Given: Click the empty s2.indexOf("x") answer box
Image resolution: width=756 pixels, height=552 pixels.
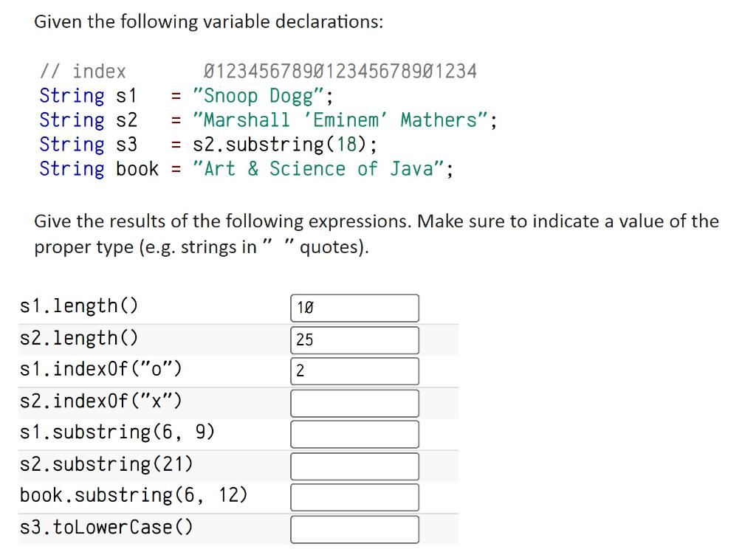Looking at the screenshot, I should tap(354, 403).
